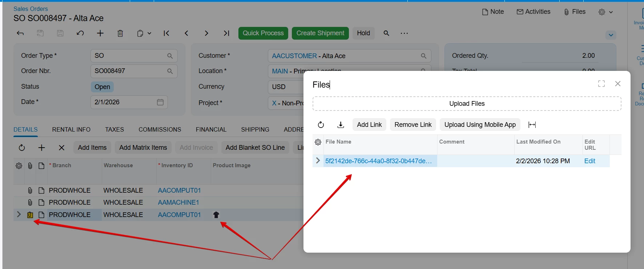Open the more actions ellipsis menu
The image size is (644, 269).
(x=404, y=33)
